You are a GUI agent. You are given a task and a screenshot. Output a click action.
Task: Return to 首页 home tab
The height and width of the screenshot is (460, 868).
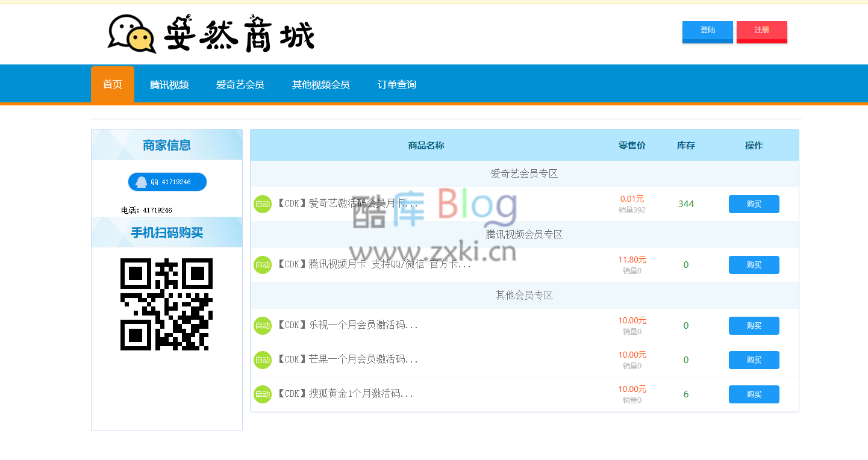[x=112, y=84]
